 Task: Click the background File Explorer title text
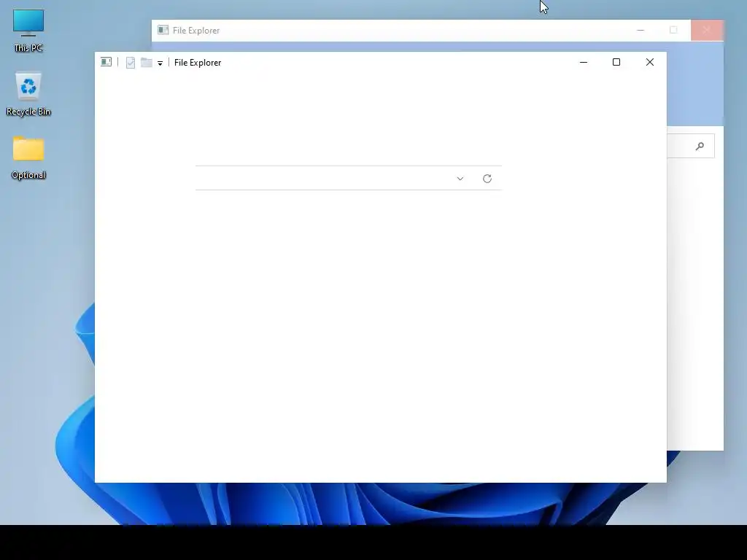(x=196, y=31)
